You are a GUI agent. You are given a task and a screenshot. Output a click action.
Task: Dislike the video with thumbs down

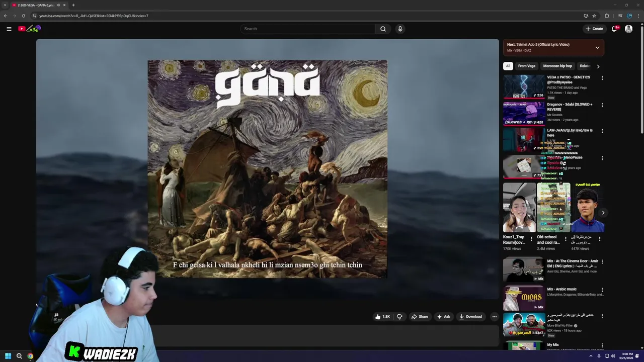[x=399, y=317]
